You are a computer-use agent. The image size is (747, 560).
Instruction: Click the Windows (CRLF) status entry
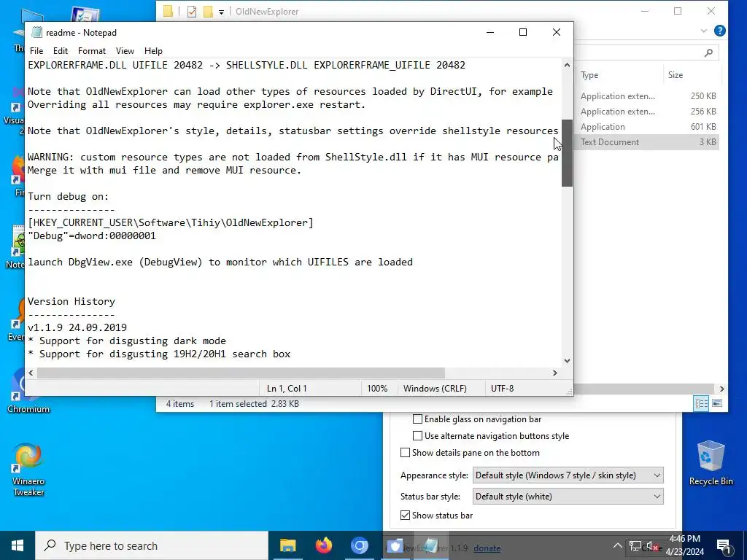(x=435, y=389)
